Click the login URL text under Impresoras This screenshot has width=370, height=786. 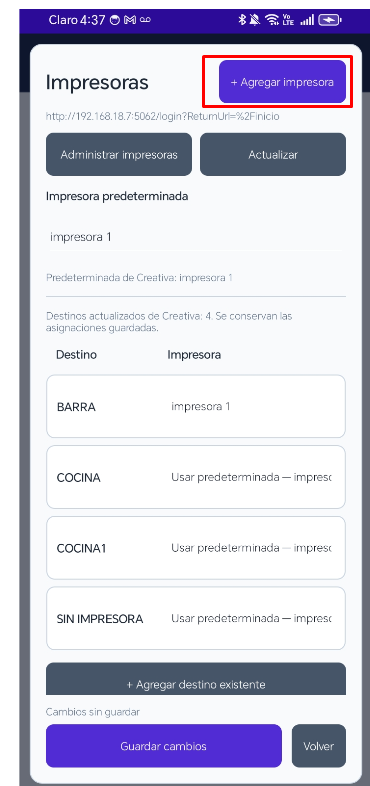click(162, 117)
